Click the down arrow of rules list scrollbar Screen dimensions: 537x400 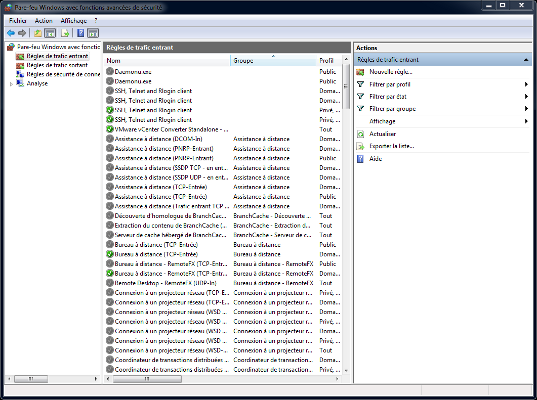click(346, 371)
